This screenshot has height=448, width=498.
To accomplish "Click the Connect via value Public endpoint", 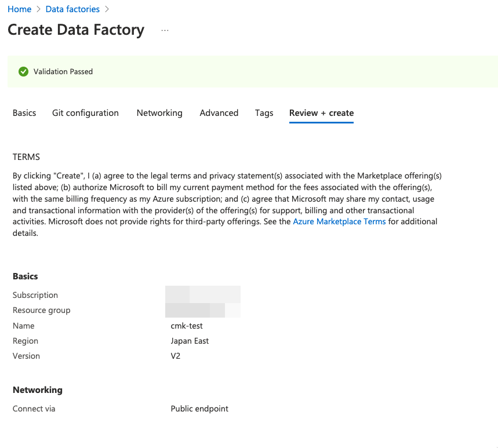I will click(x=199, y=409).
